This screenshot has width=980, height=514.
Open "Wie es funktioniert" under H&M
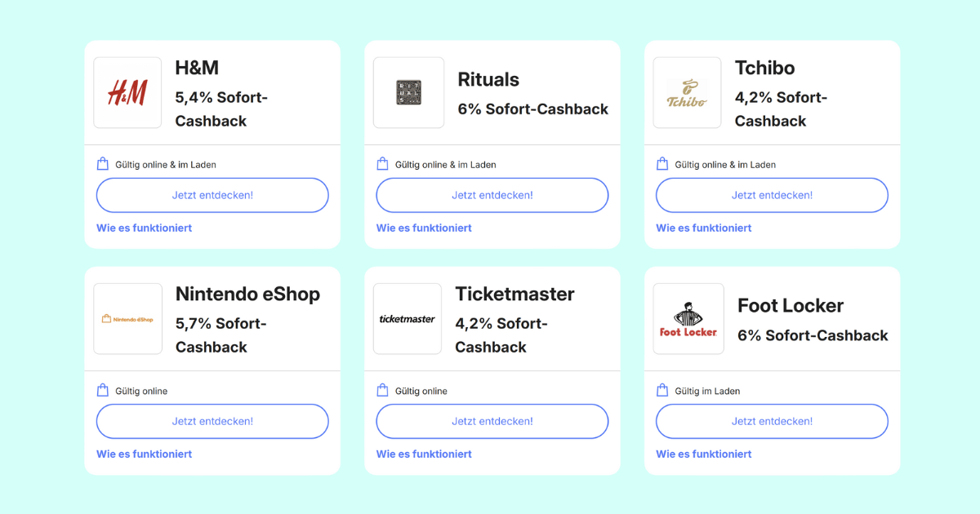click(x=145, y=228)
